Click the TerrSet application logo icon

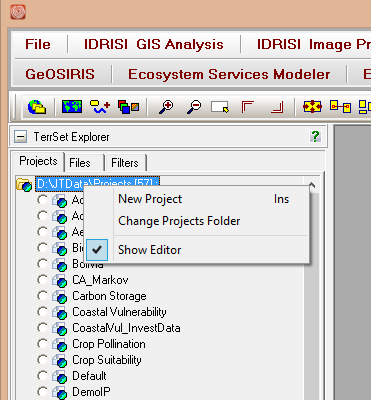18,12
